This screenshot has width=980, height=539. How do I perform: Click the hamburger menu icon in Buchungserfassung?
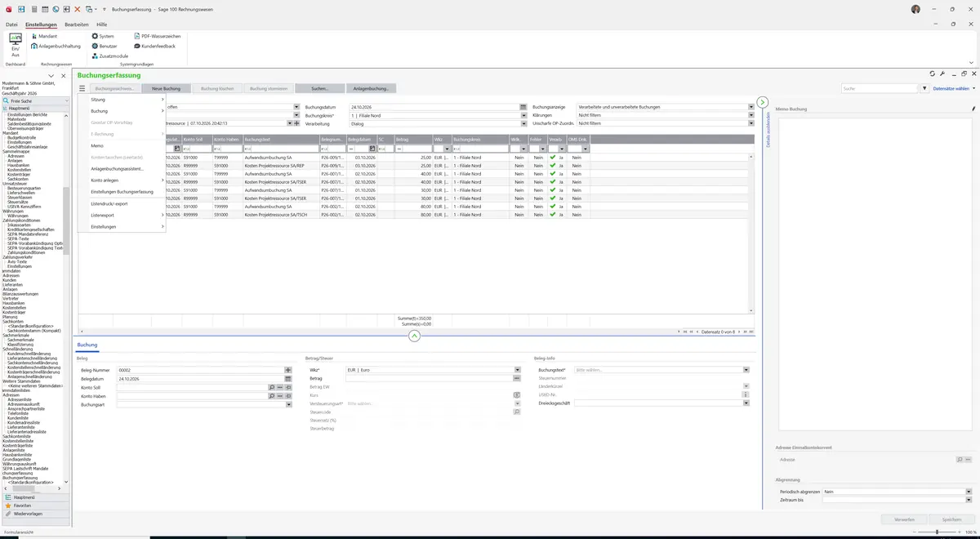(82, 88)
